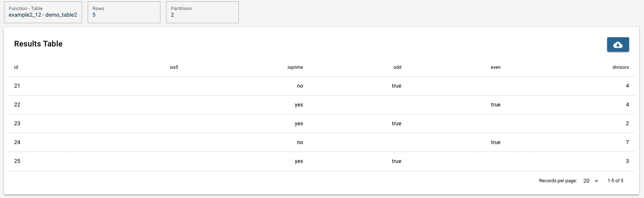
Task: Sort by the odd column header
Action: [x=397, y=67]
